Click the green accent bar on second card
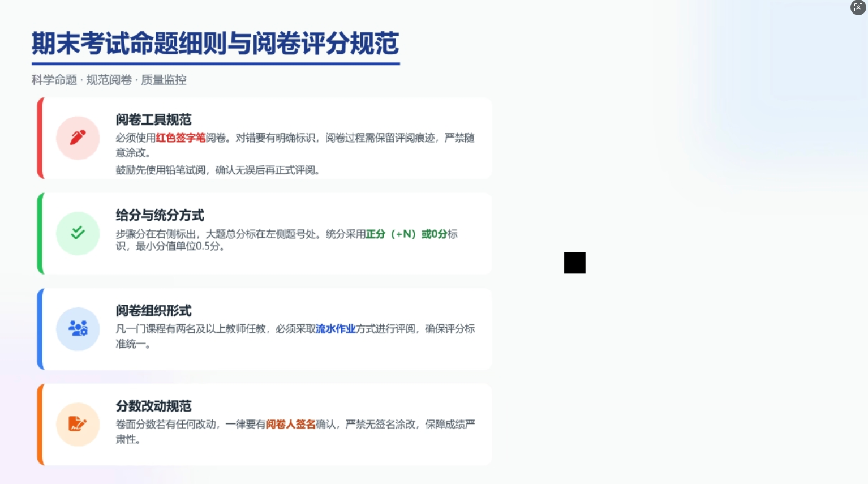The width and height of the screenshot is (868, 484). coord(40,233)
